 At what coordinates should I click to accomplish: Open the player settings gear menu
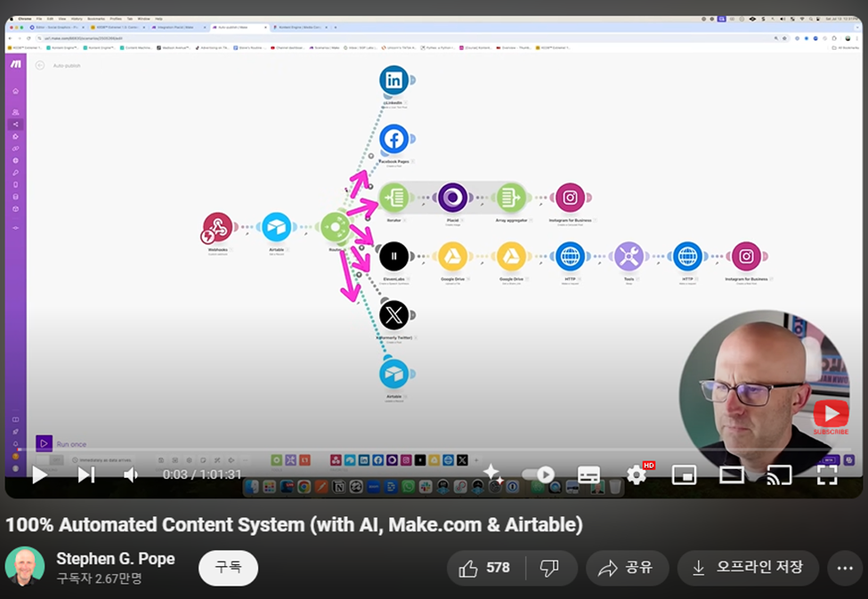coord(637,475)
